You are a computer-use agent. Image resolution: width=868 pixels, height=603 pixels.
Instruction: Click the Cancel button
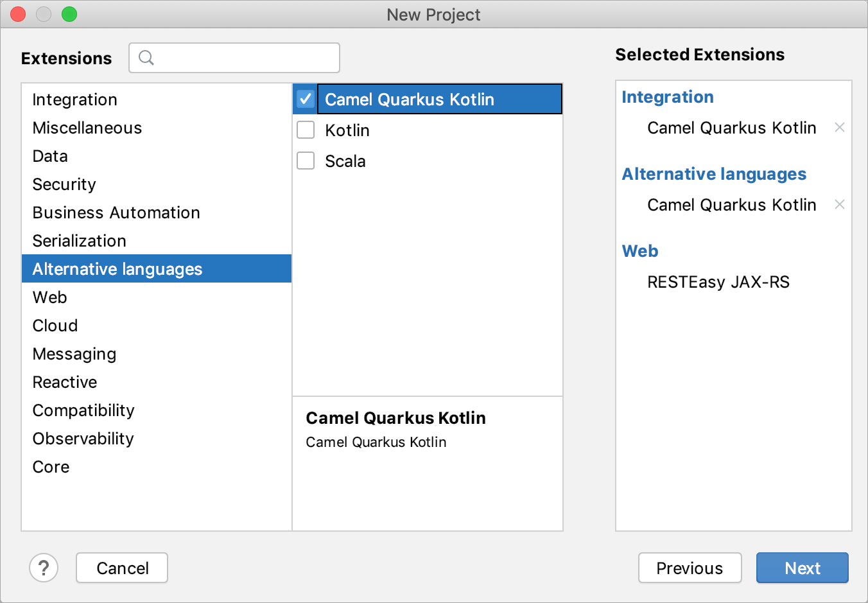pyautogui.click(x=122, y=568)
